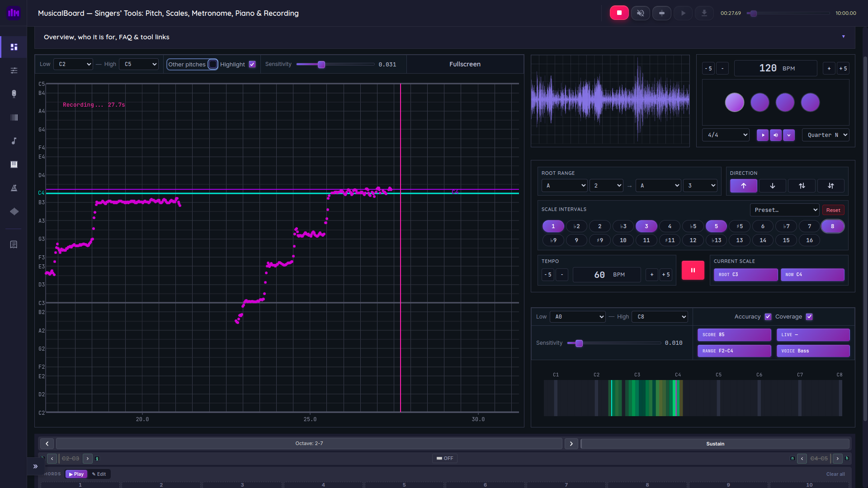
Task: Adjust pitch graph Sensitivity slider
Action: point(335,65)
